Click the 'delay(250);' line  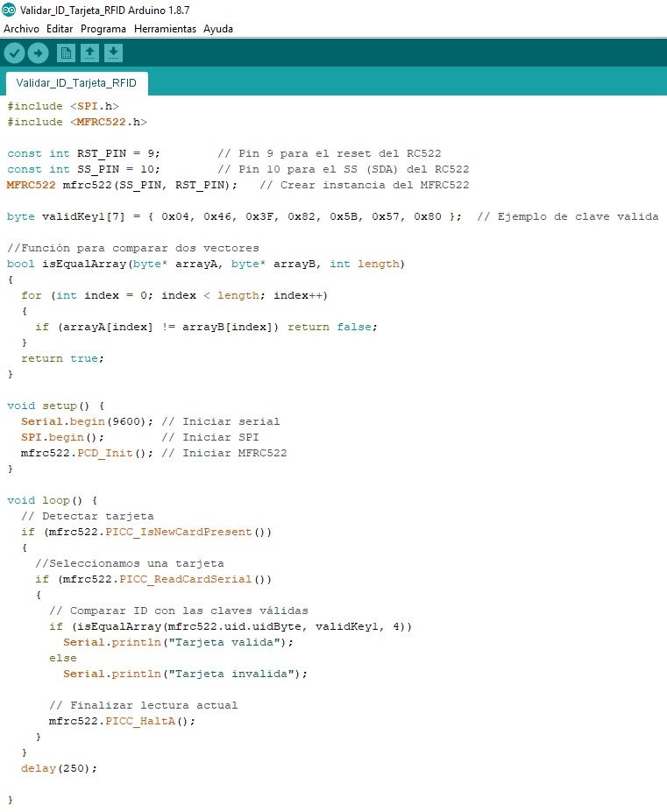click(x=59, y=768)
